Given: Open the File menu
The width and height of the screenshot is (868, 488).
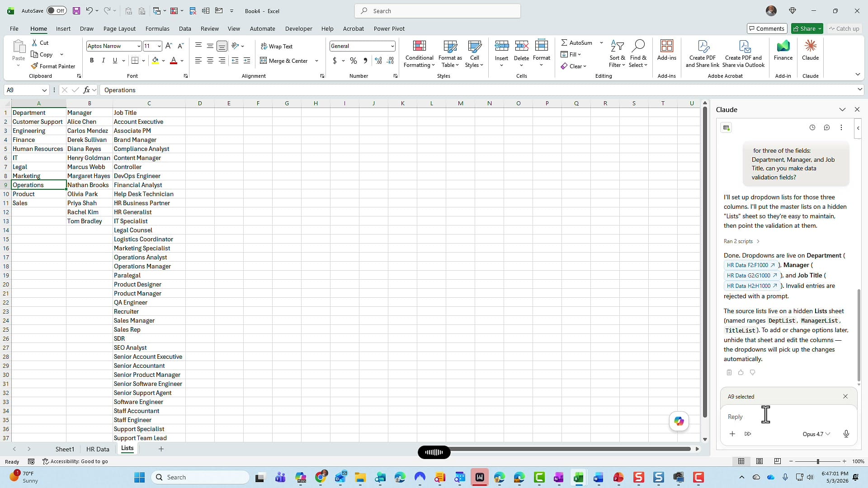Looking at the screenshot, I should [x=14, y=28].
